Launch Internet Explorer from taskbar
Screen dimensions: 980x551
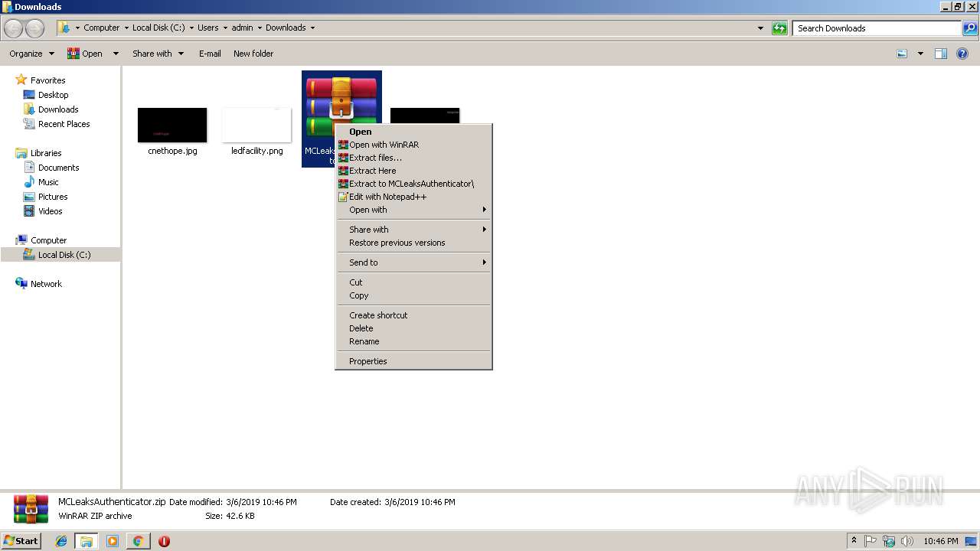(62, 541)
